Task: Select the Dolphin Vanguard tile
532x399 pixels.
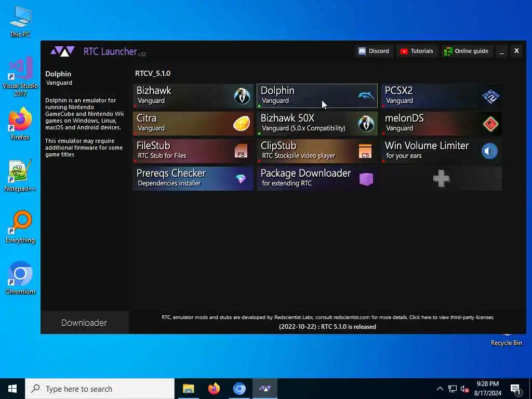Action: 317,96
